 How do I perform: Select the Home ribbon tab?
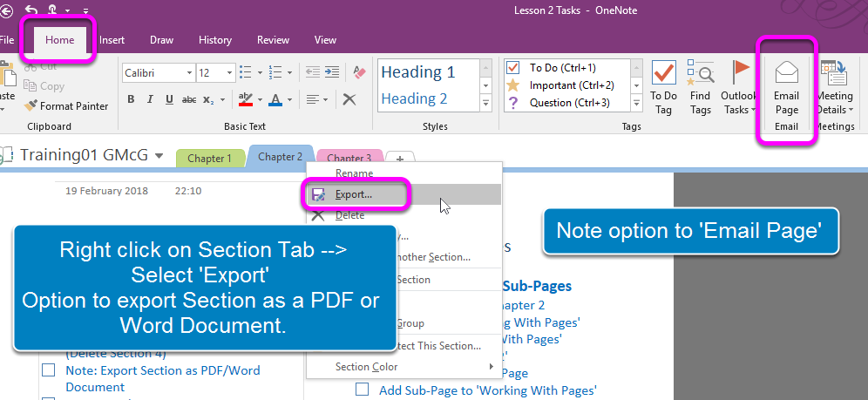pos(60,40)
